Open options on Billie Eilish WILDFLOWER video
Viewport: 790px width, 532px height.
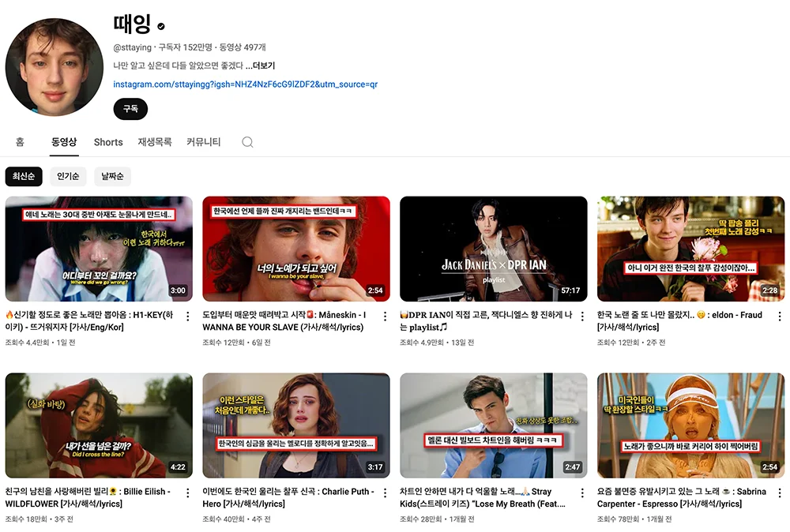pos(186,492)
